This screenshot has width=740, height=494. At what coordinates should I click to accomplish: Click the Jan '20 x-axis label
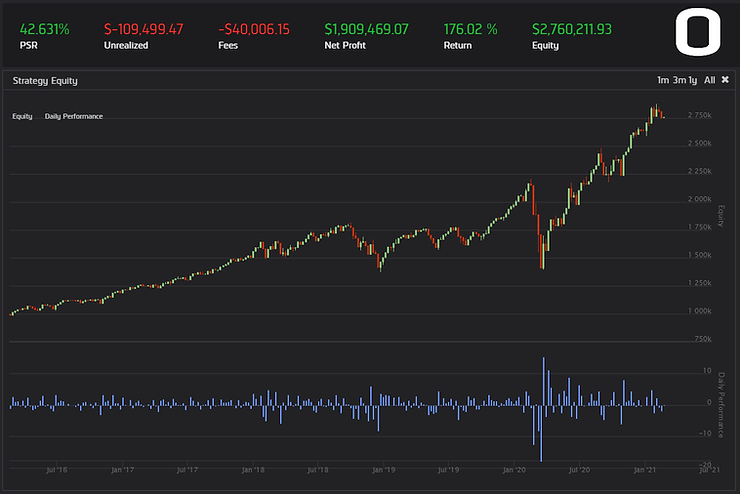pyautogui.click(x=514, y=470)
